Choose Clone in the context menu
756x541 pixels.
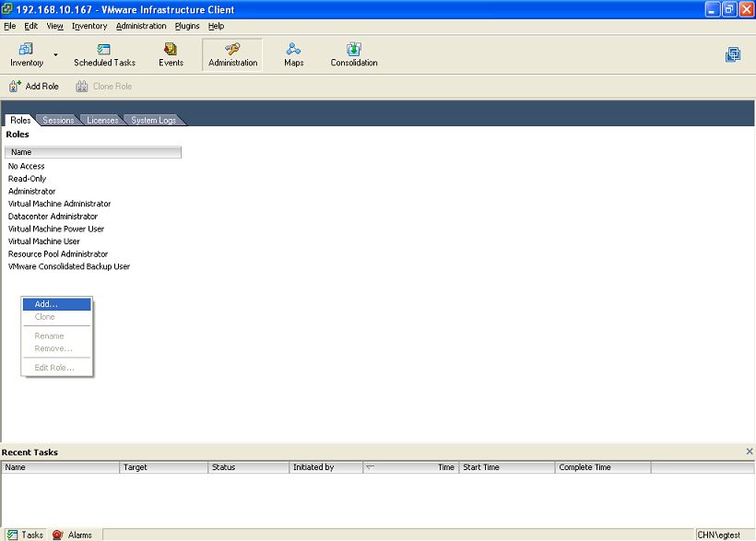pos(57,317)
